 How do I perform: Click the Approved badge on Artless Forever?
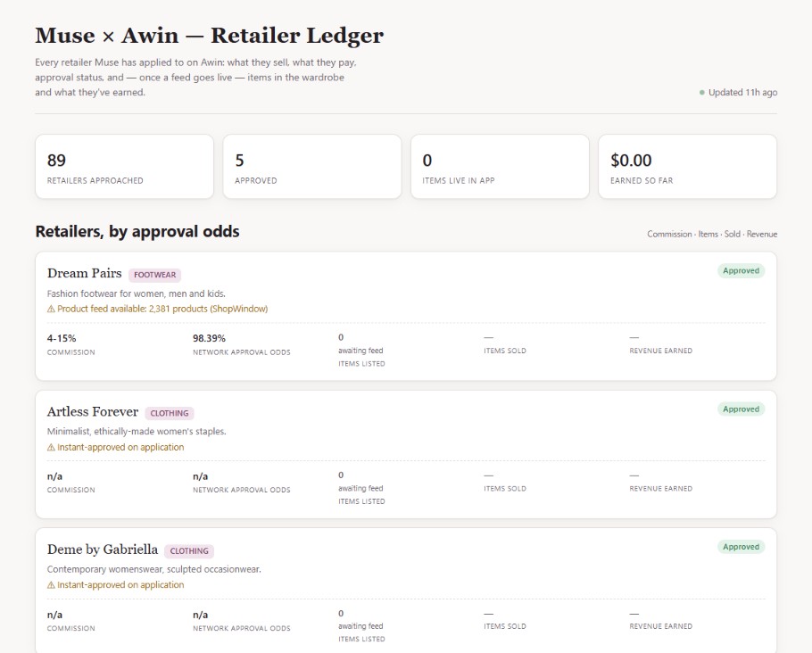point(741,409)
